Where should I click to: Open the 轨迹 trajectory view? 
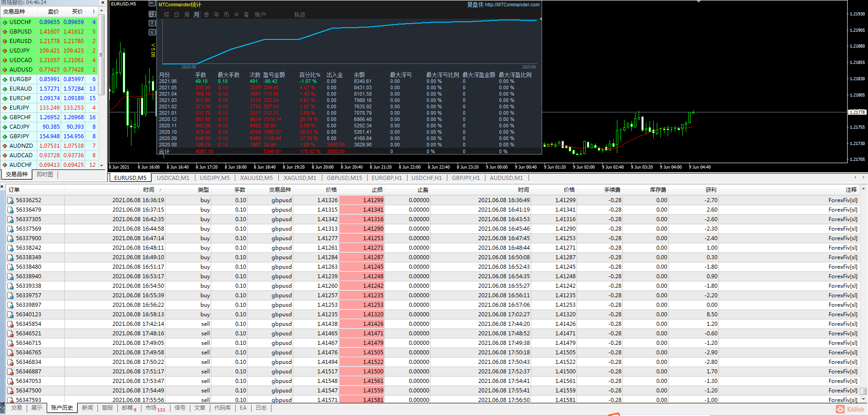[x=300, y=15]
